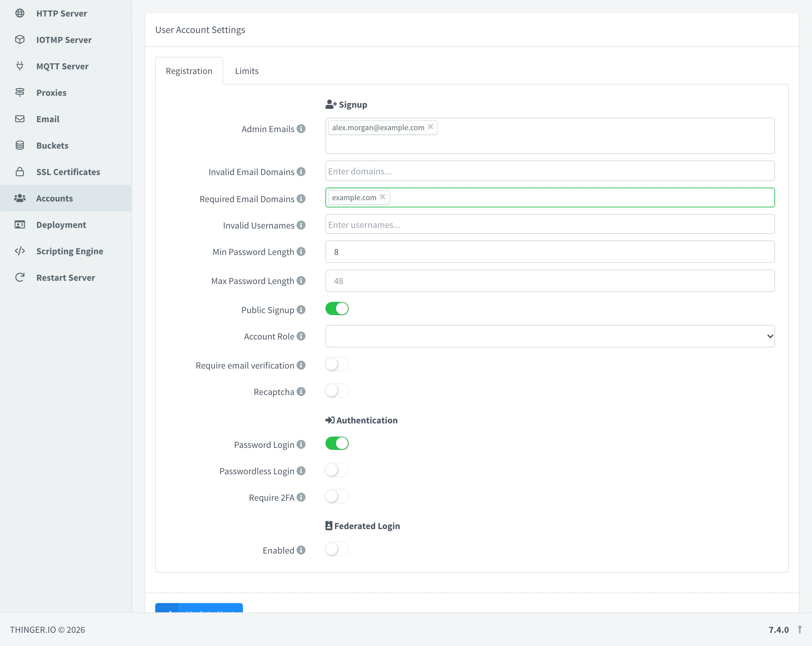
Task: Click the THINGER.IO footer text
Action: (x=48, y=630)
